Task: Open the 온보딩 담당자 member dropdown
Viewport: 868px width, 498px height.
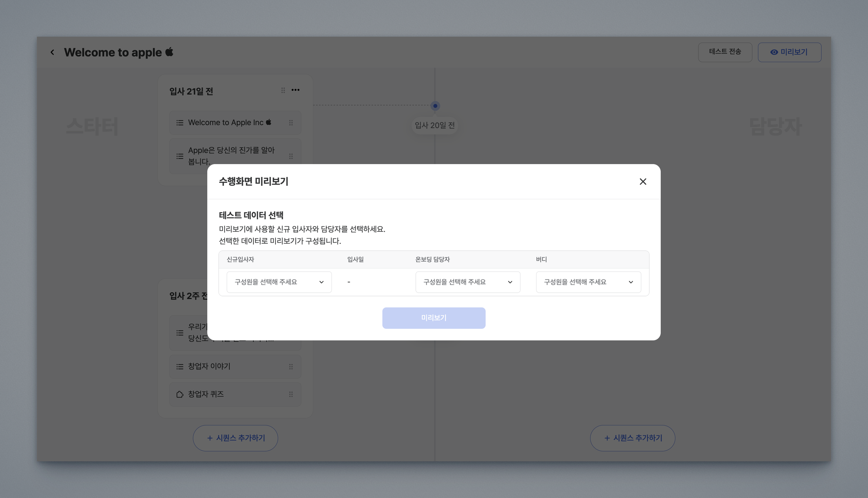Action: pos(467,282)
